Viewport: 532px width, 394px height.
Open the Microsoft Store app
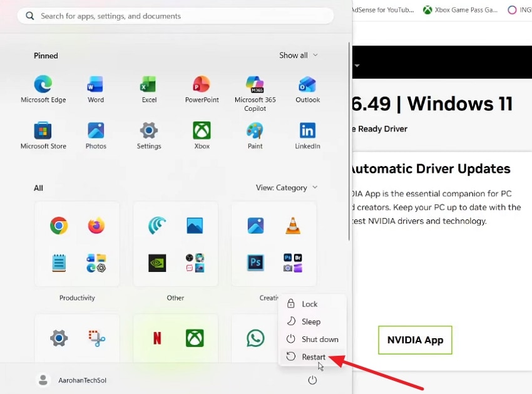[43, 135]
